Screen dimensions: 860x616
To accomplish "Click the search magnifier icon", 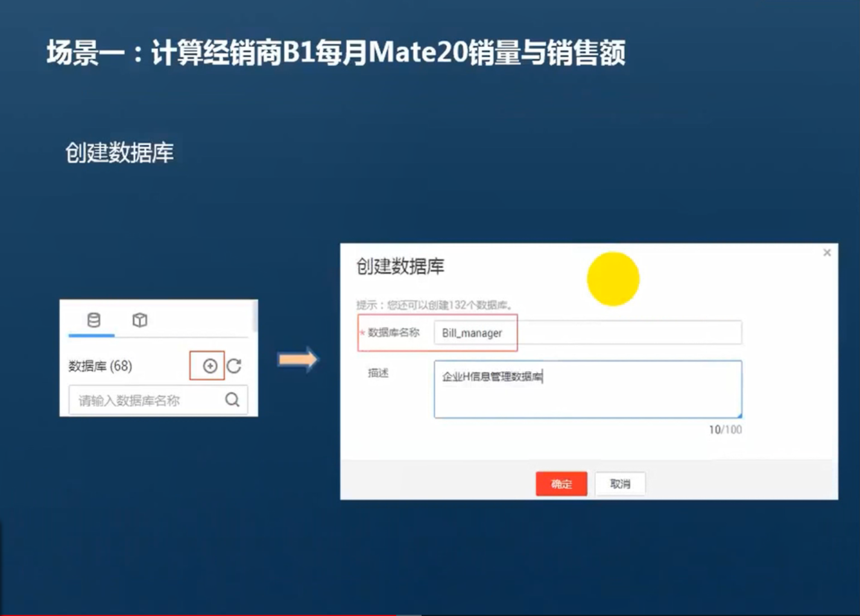I will [x=232, y=400].
